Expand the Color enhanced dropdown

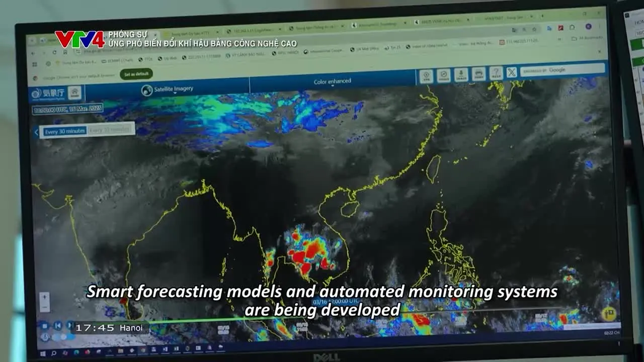click(332, 81)
